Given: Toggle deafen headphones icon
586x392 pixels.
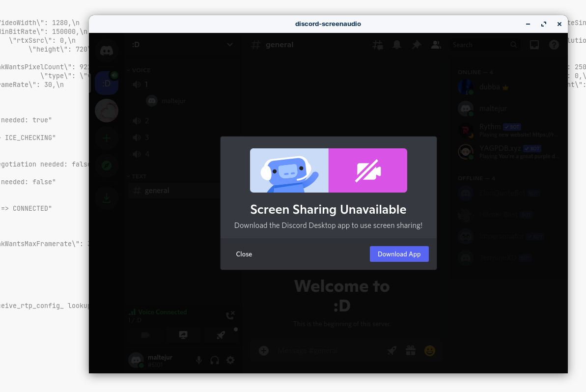Looking at the screenshot, I should tap(215, 360).
